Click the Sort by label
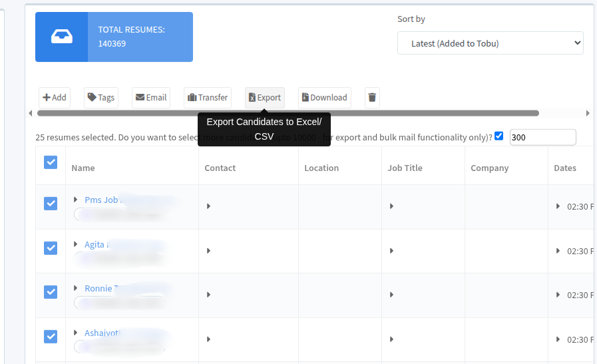597x364 pixels. click(x=411, y=19)
